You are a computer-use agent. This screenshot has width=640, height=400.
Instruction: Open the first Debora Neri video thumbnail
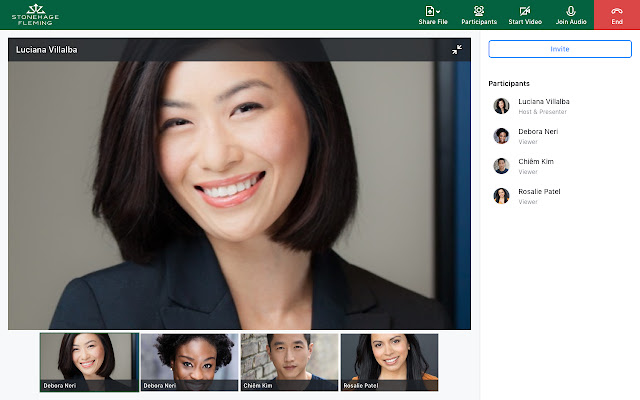[89, 362]
